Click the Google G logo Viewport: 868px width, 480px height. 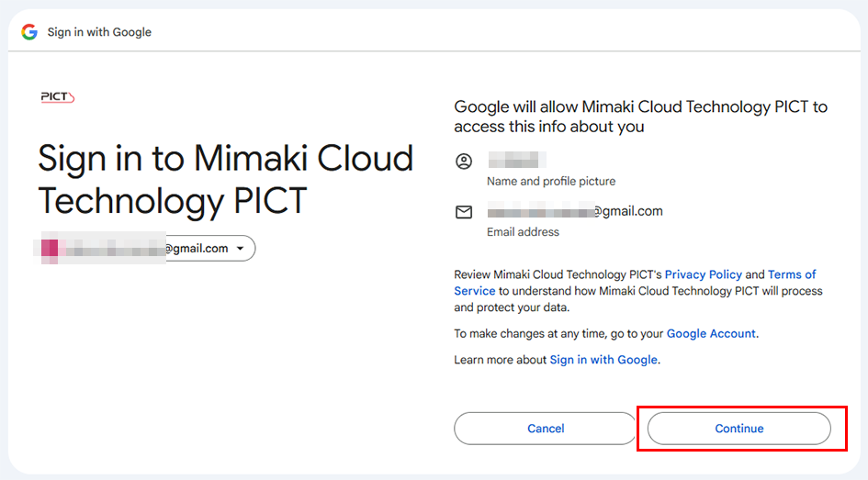pyautogui.click(x=29, y=32)
